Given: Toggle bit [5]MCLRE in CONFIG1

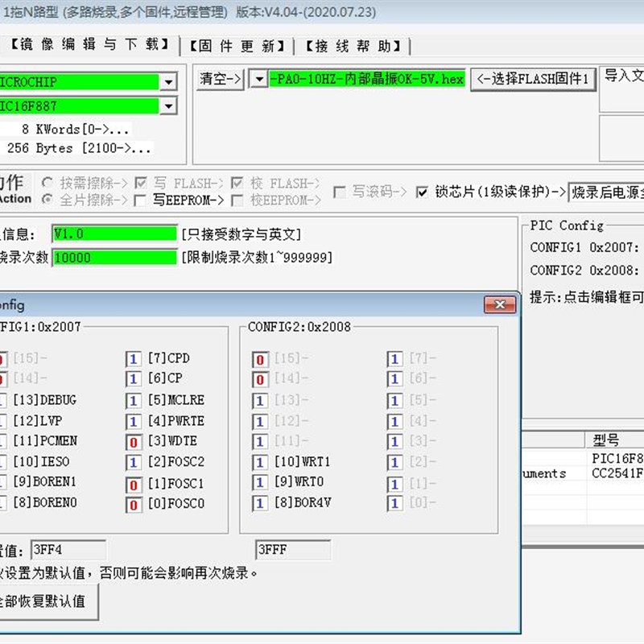Looking at the screenshot, I should click(134, 400).
